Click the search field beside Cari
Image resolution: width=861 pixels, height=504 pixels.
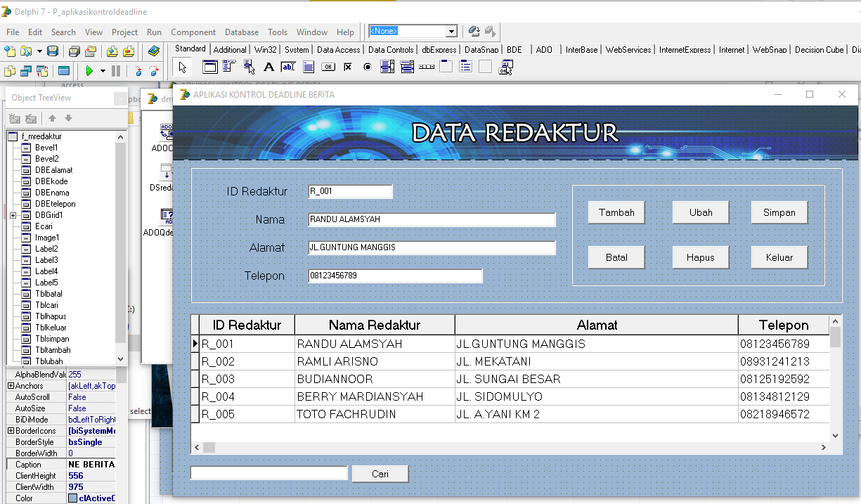click(x=269, y=473)
